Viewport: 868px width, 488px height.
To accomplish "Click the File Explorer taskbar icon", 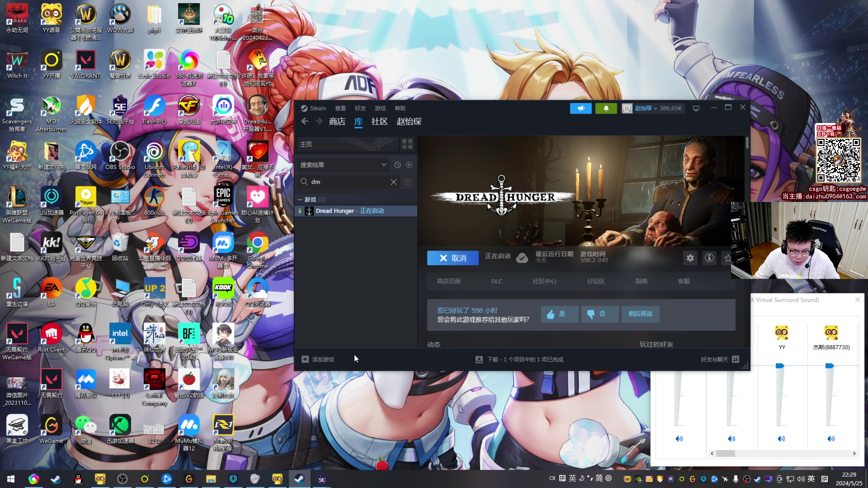I will (211, 479).
